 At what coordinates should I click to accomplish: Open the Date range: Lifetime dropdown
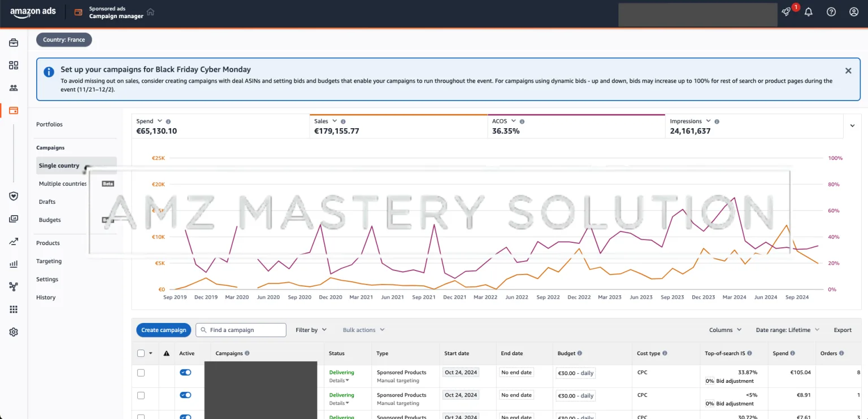click(x=788, y=330)
